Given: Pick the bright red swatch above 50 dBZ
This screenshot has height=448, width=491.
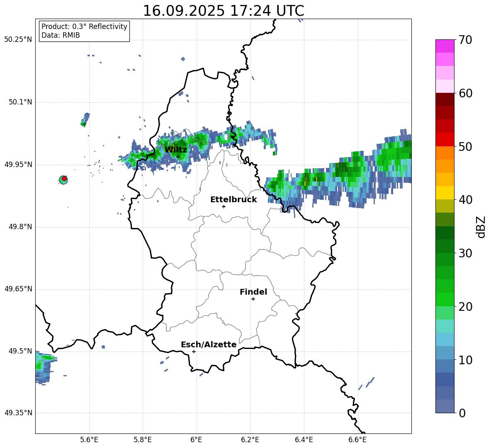Looking at the screenshot, I should point(445,139).
